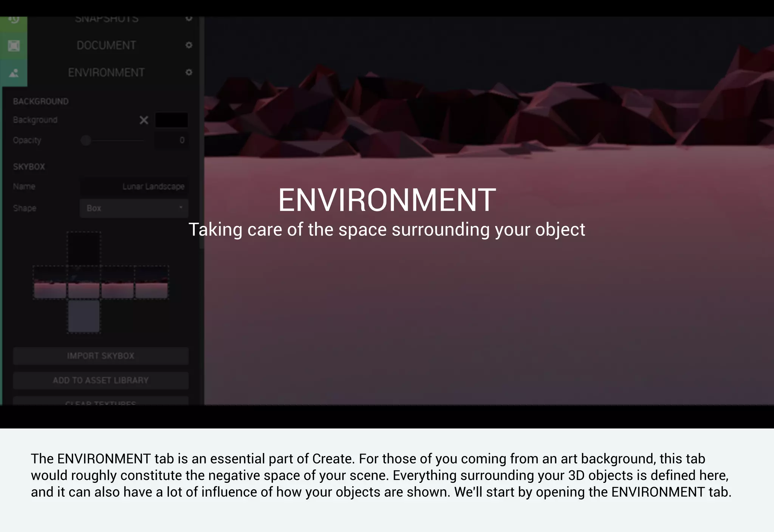Select the top face tile of skybox cross

tap(84, 249)
